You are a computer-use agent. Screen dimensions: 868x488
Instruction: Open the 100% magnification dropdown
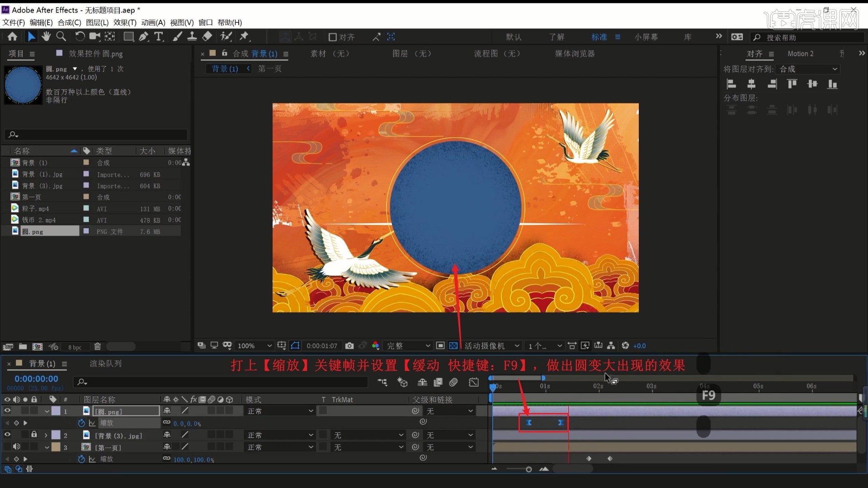pyautogui.click(x=255, y=346)
